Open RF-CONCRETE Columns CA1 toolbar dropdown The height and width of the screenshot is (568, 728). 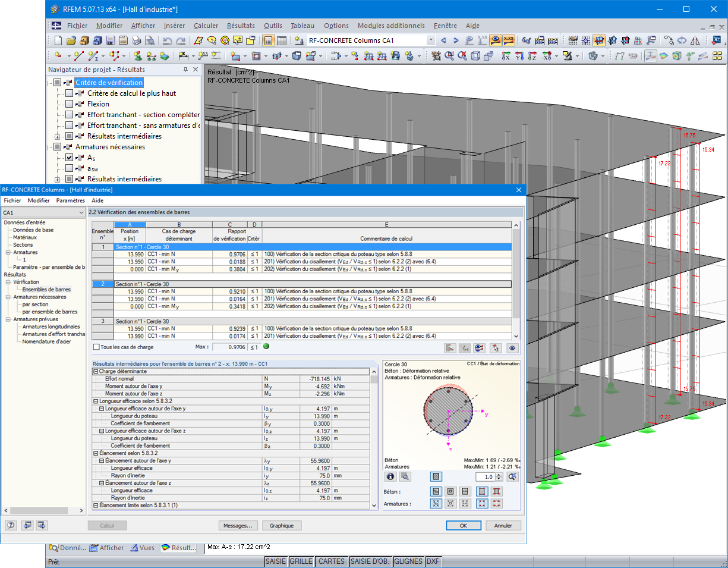[431, 40]
